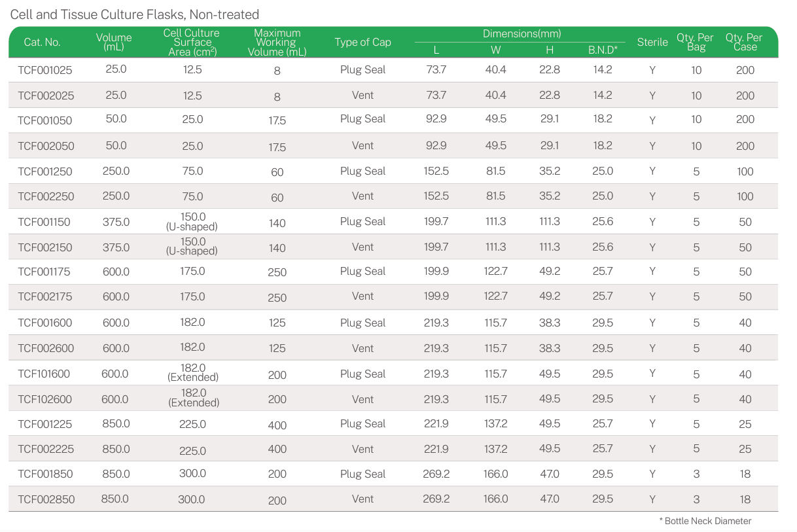Select catalog number TCF001025
Viewport: 797px width, 532px height.
click(45, 70)
